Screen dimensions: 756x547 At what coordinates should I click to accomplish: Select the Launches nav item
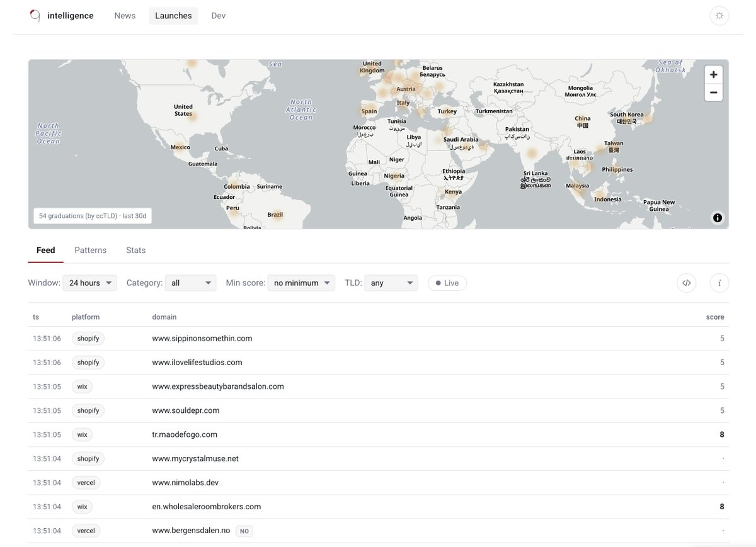[173, 16]
